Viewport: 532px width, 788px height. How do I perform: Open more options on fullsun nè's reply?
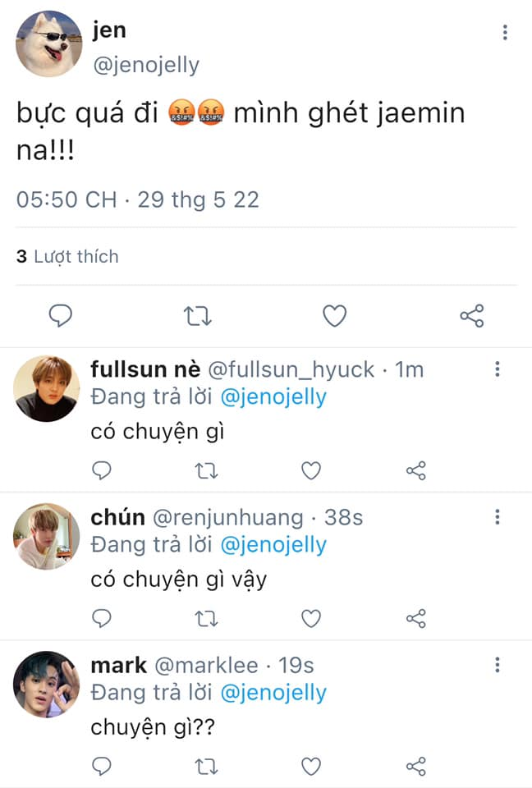(x=498, y=369)
